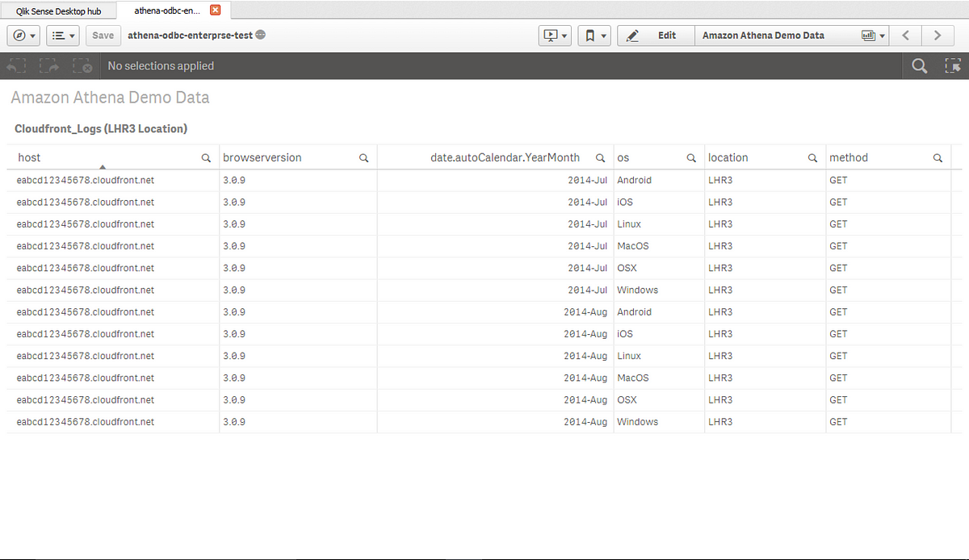Click the Save button

(103, 36)
